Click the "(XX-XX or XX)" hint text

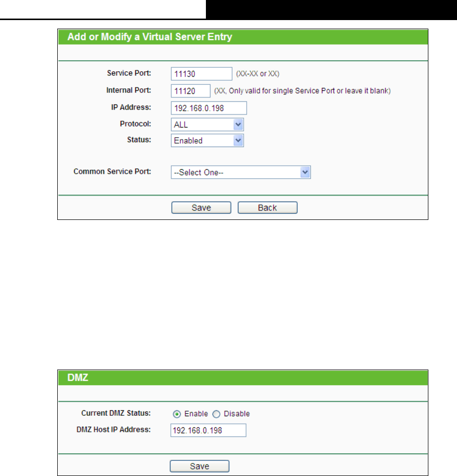coord(258,74)
